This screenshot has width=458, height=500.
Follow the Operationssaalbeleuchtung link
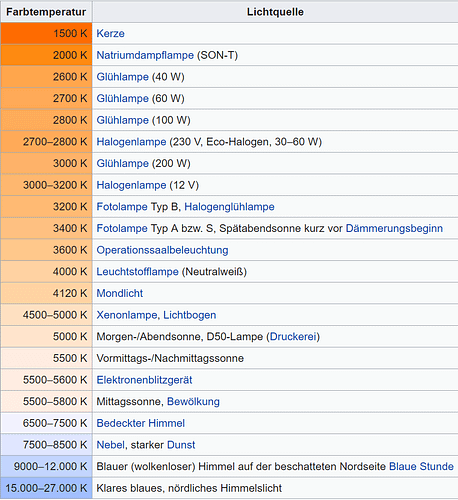pyautogui.click(x=162, y=250)
